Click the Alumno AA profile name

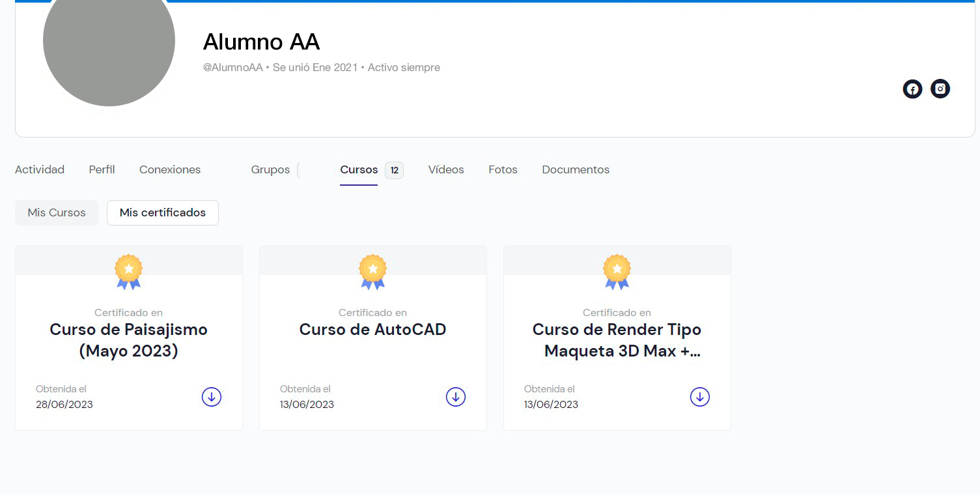coord(261,42)
